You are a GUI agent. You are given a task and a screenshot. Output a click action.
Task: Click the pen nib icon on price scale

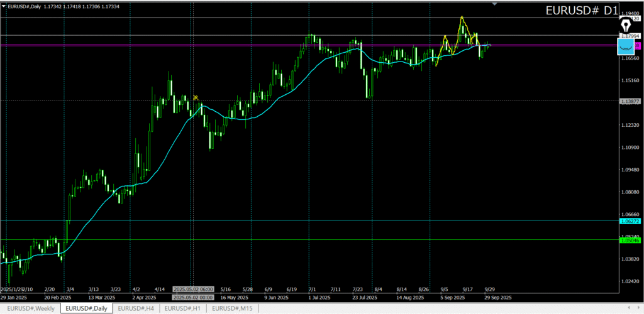[x=626, y=25]
